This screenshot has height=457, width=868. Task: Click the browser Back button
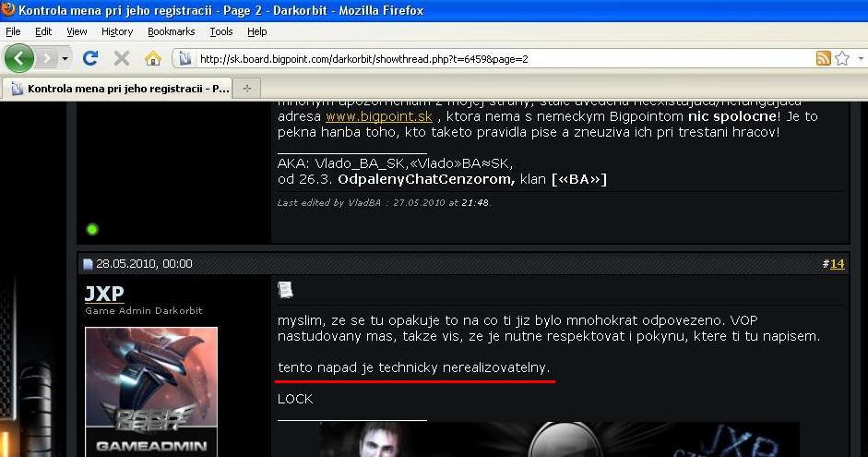[x=18, y=58]
